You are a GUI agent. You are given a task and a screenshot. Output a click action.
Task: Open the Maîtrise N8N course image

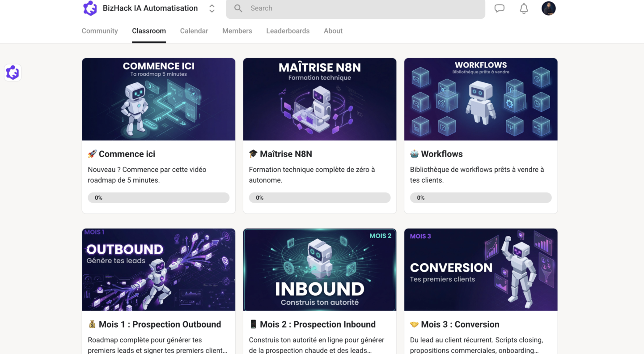tap(320, 99)
